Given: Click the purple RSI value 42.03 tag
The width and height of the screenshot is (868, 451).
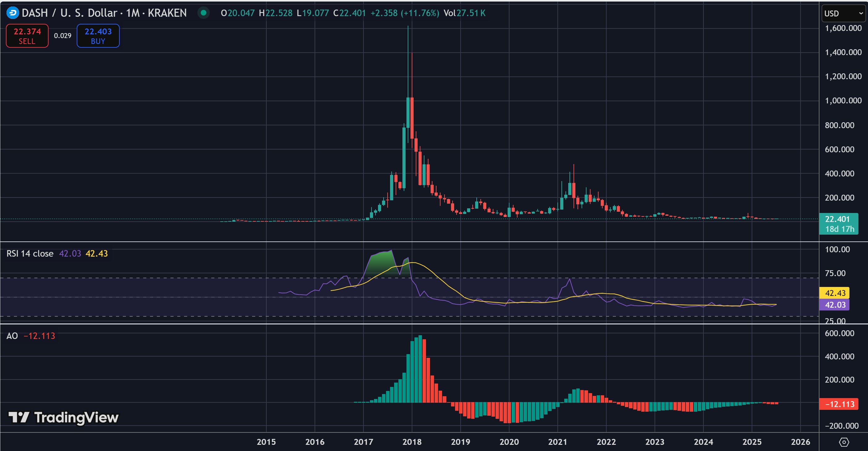Looking at the screenshot, I should pos(834,305).
